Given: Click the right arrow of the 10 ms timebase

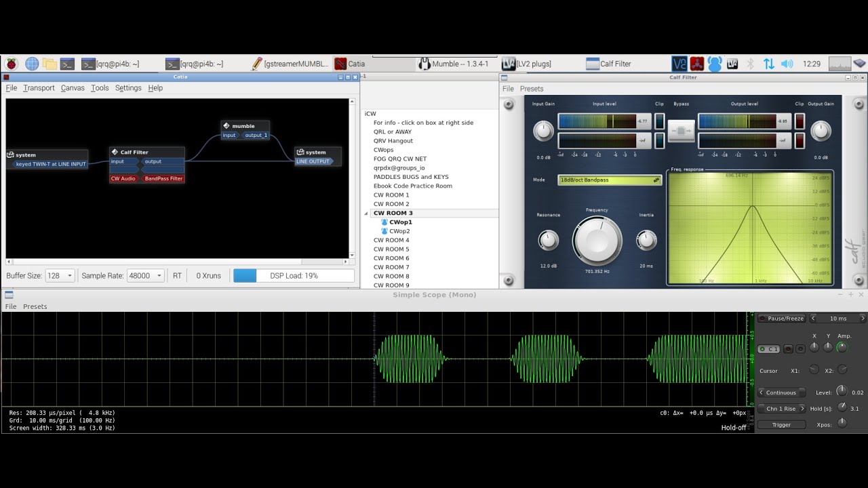Looking at the screenshot, I should click(x=863, y=319).
